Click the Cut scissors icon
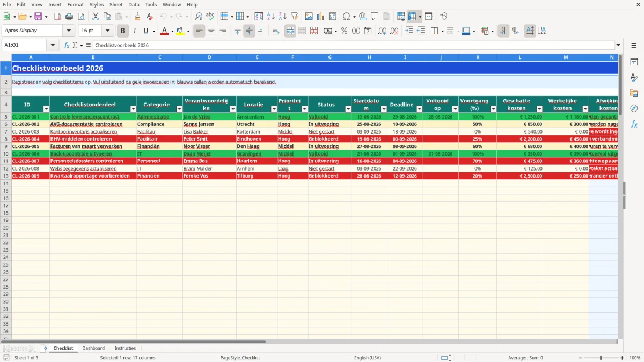 [x=96, y=17]
